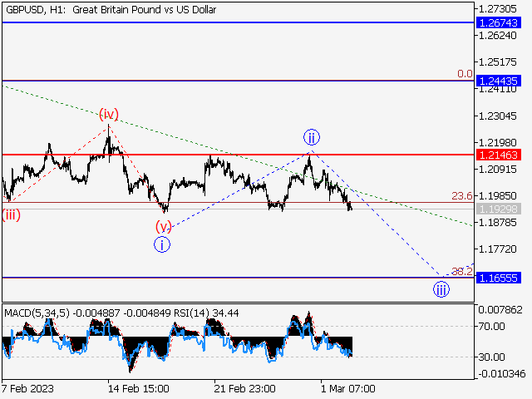Click the -0.010346 MACD scale value

point(502,374)
